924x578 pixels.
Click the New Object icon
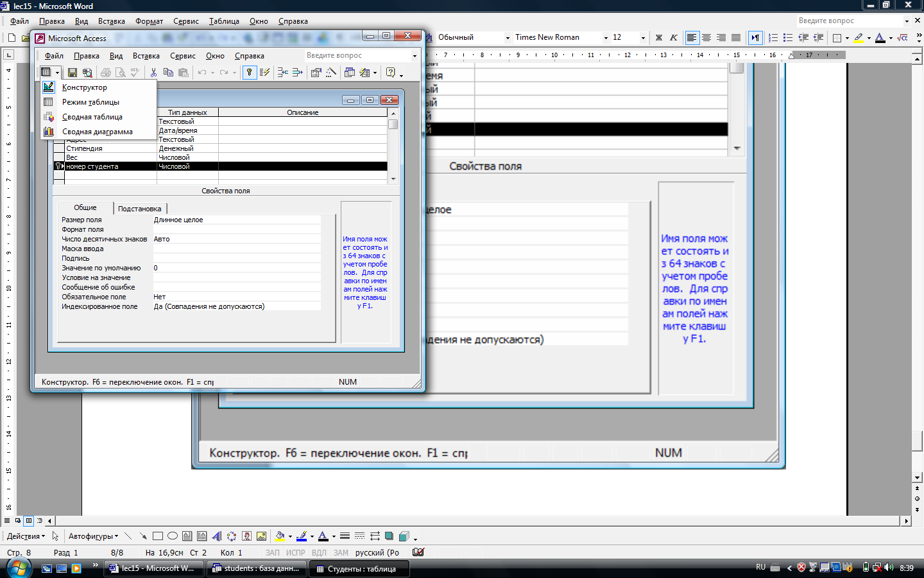click(x=365, y=73)
